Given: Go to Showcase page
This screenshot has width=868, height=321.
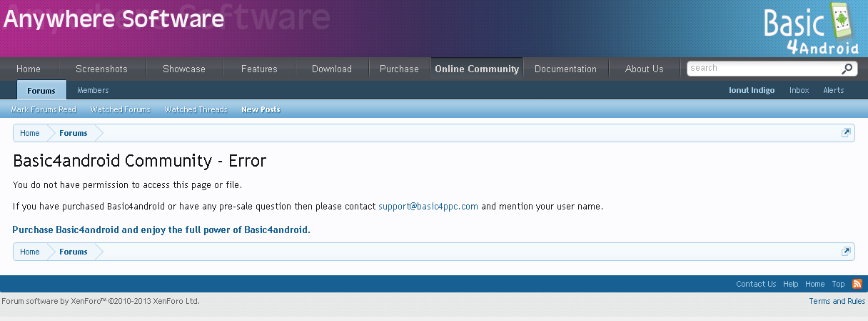Looking at the screenshot, I should pos(184,69).
